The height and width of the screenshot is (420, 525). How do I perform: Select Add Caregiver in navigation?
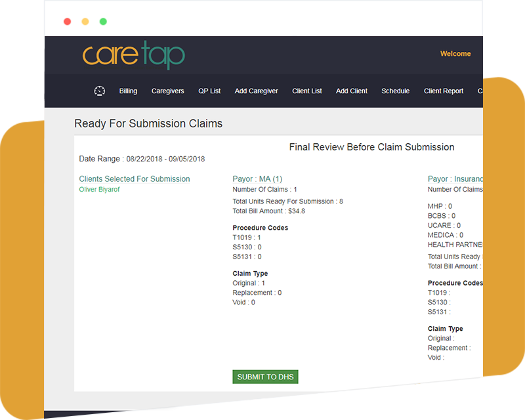[256, 91]
